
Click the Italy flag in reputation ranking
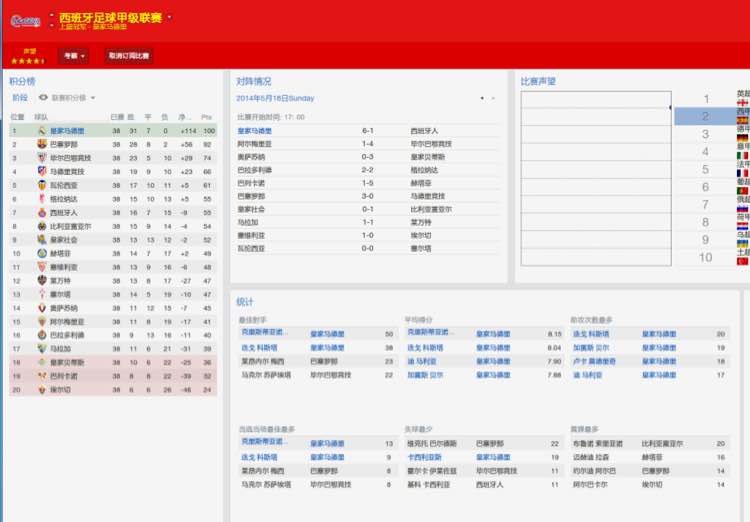742,155
